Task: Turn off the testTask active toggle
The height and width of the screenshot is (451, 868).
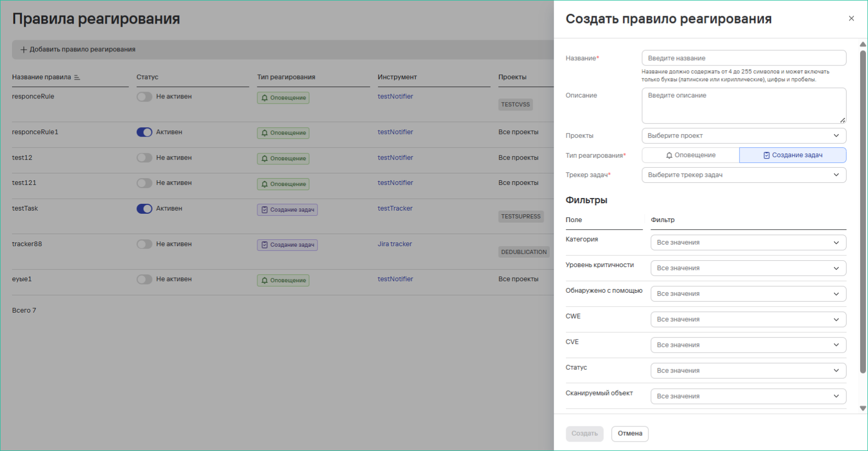Action: 144,209
